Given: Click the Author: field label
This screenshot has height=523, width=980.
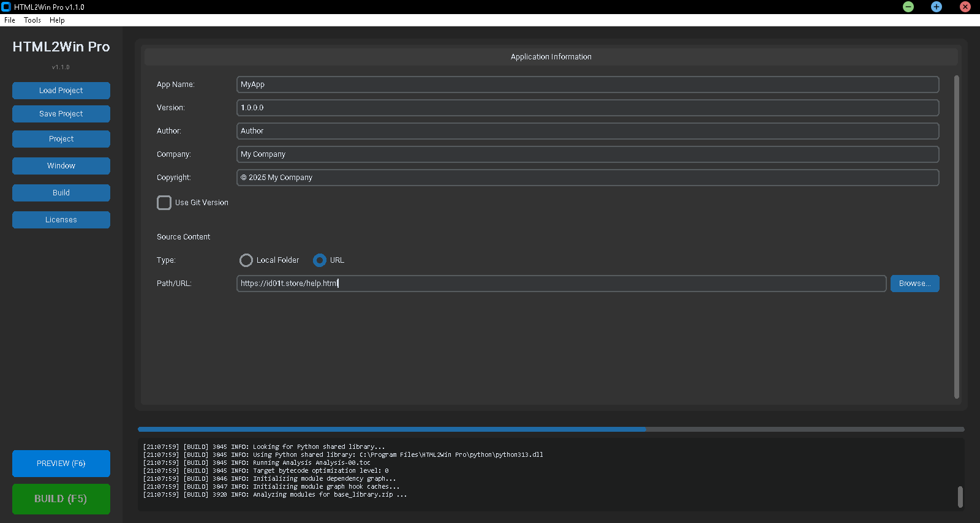Looking at the screenshot, I should [x=169, y=131].
